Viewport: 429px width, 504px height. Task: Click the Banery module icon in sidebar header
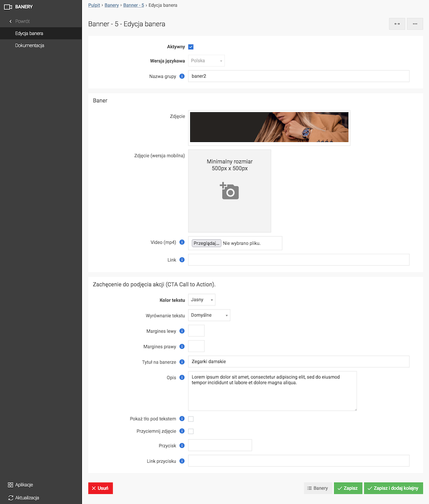pyautogui.click(x=8, y=7)
